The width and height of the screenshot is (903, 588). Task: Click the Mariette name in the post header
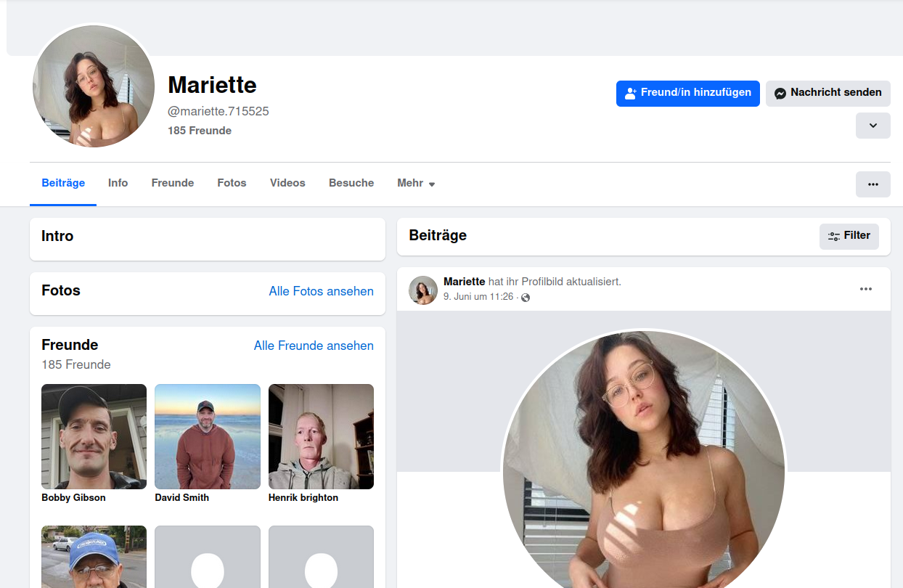465,282
